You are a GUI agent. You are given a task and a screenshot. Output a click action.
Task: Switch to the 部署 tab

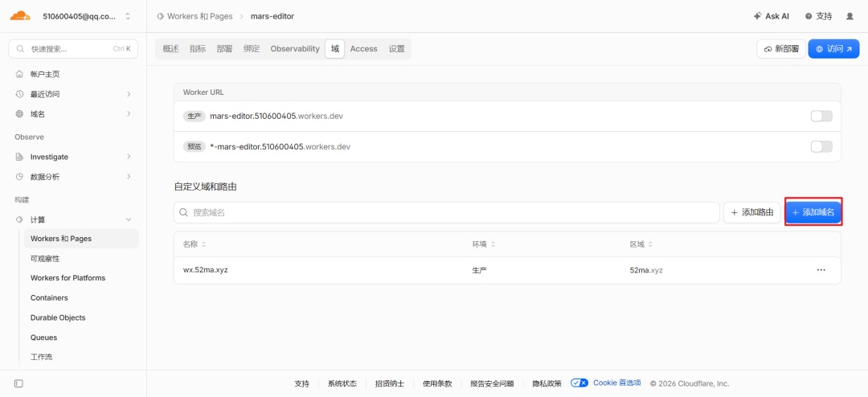coord(225,49)
